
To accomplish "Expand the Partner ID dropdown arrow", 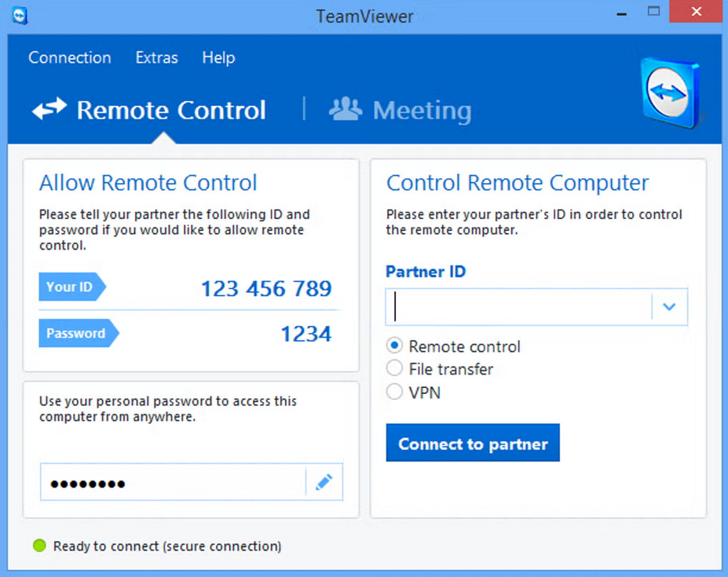I will (669, 306).
